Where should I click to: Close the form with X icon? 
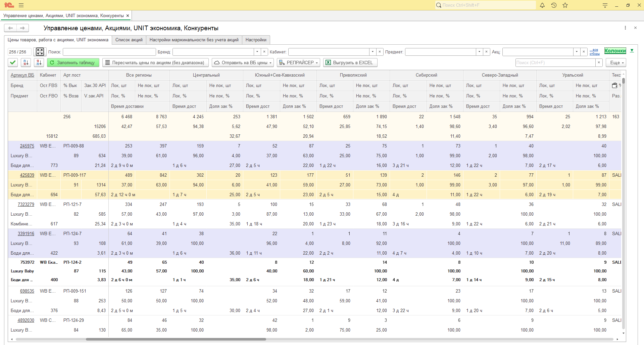pos(635,28)
